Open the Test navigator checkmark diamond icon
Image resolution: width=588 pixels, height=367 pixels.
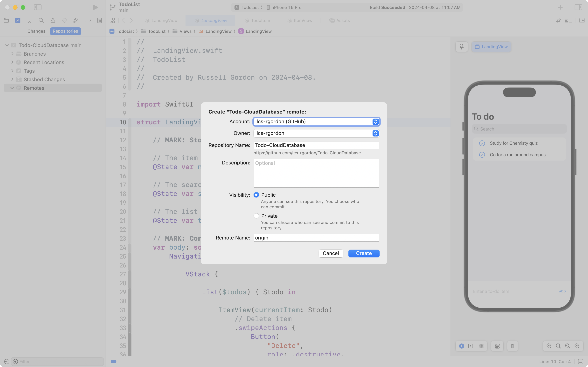pyautogui.click(x=65, y=20)
